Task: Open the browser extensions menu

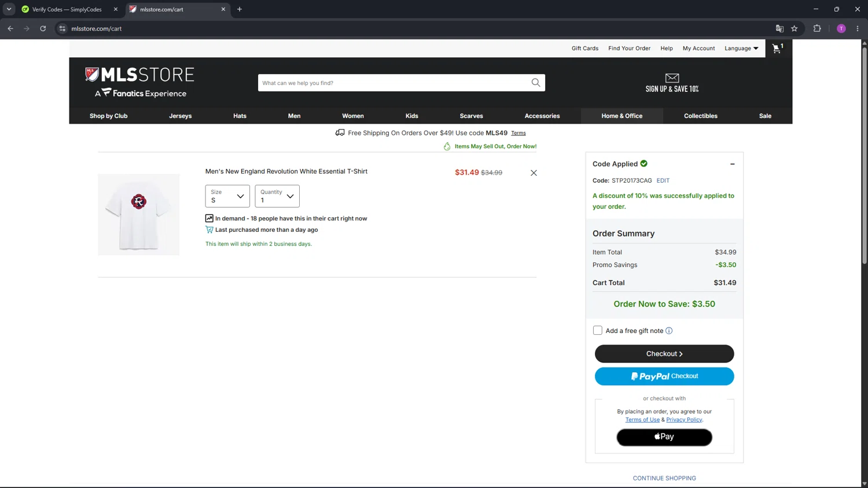Action: (x=817, y=28)
